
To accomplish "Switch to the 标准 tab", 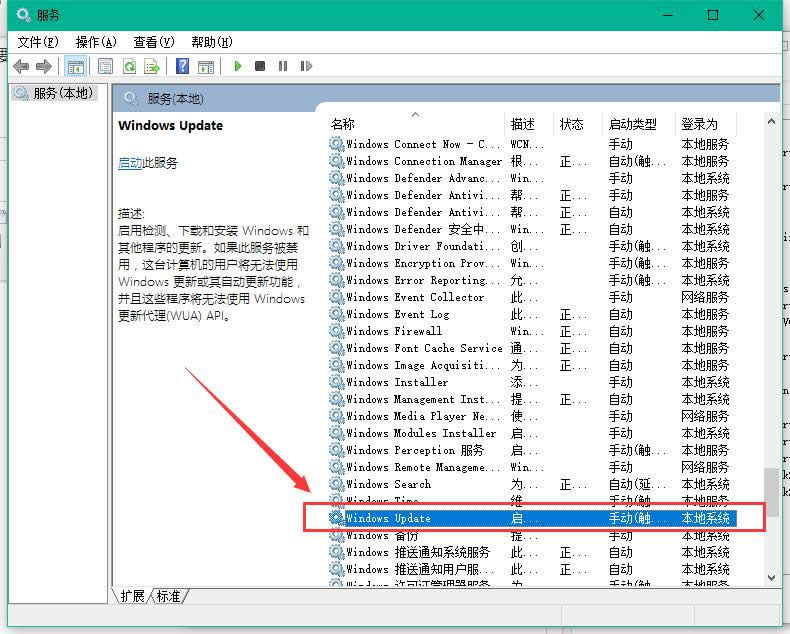I will coord(168,596).
